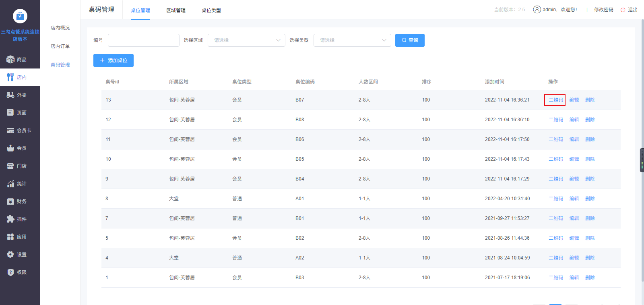Open the 财务 finance icon

tap(10, 201)
